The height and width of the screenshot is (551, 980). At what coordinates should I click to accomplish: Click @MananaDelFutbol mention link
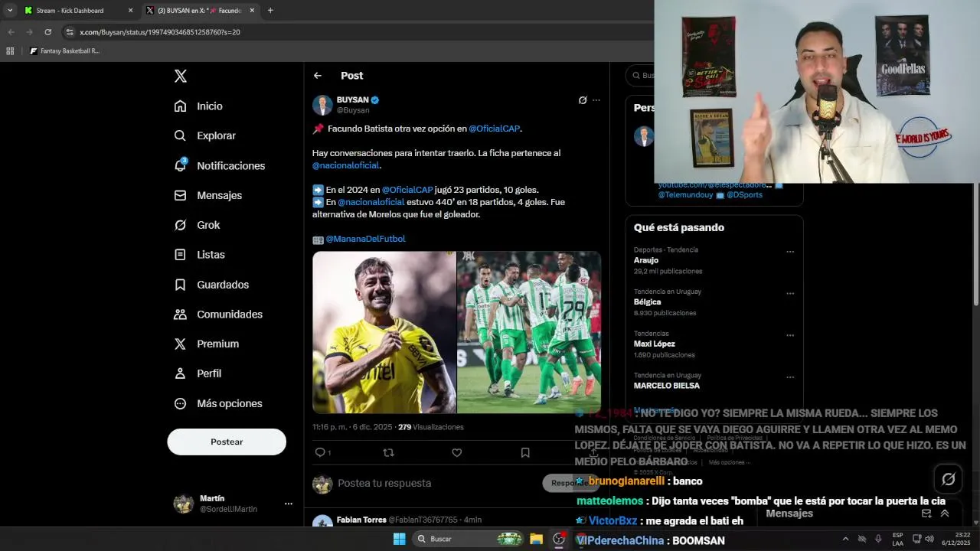pyautogui.click(x=365, y=239)
